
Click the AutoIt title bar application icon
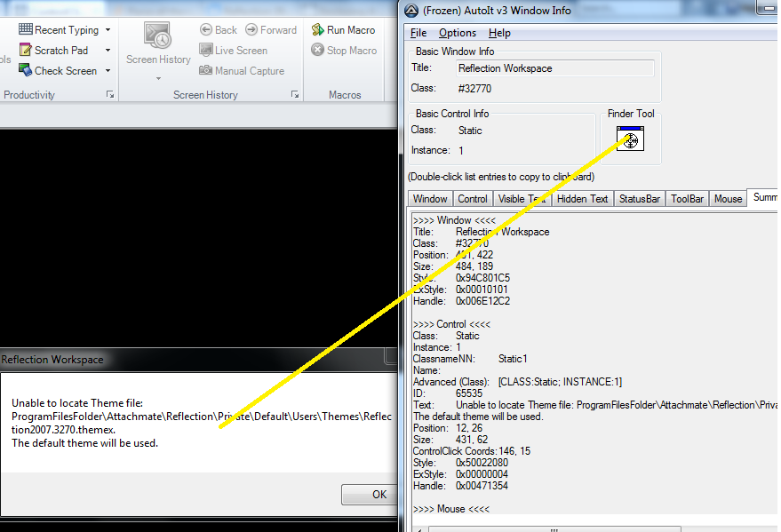(x=410, y=11)
